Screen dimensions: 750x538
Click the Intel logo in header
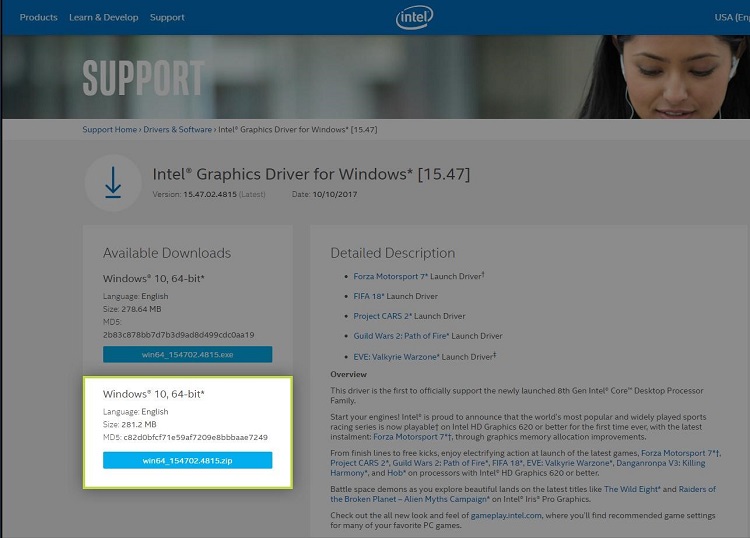[x=414, y=17]
